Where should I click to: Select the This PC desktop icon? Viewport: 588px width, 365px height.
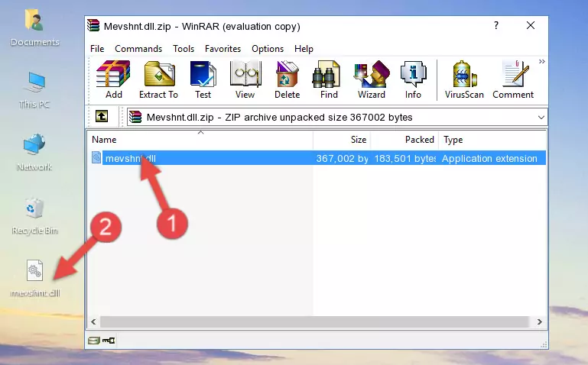click(x=34, y=90)
